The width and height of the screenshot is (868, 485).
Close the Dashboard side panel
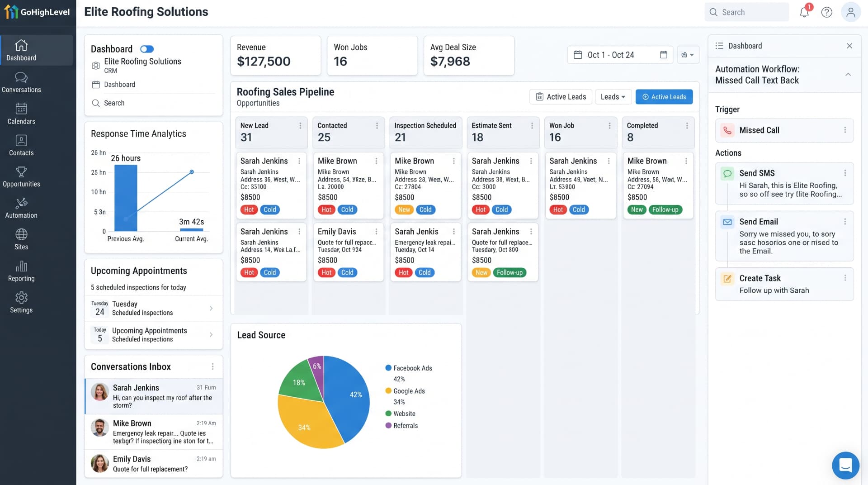[849, 46]
